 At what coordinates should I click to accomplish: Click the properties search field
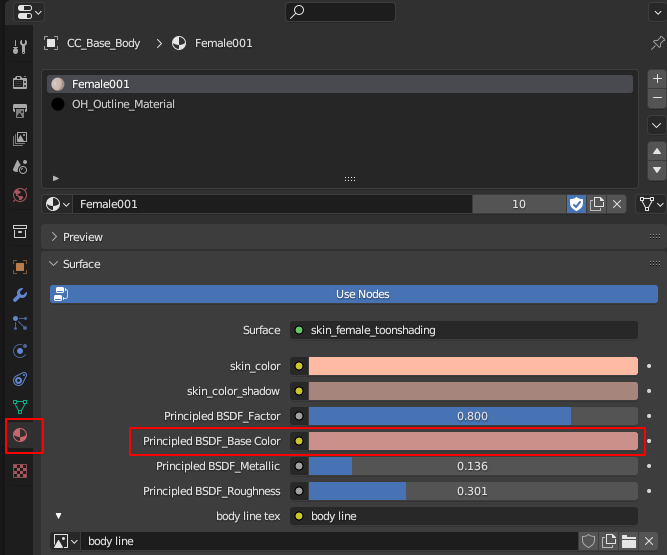point(340,11)
